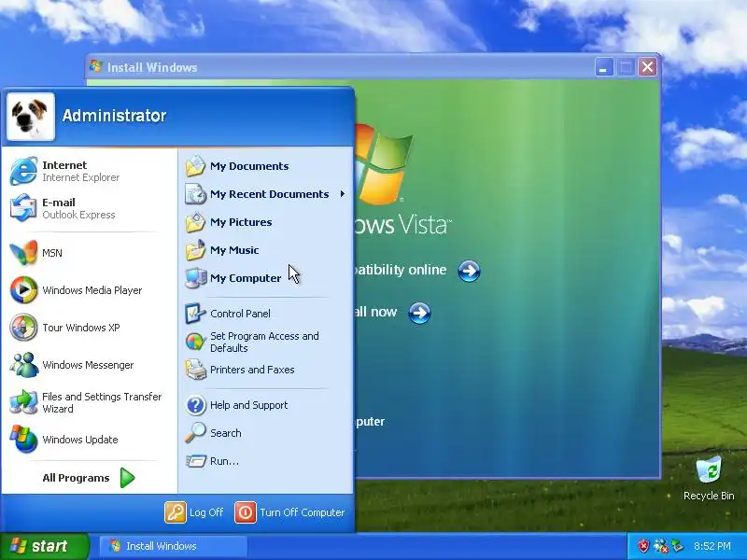Image resolution: width=747 pixels, height=560 pixels.
Task: Open the My Music folder icon
Action: click(195, 250)
